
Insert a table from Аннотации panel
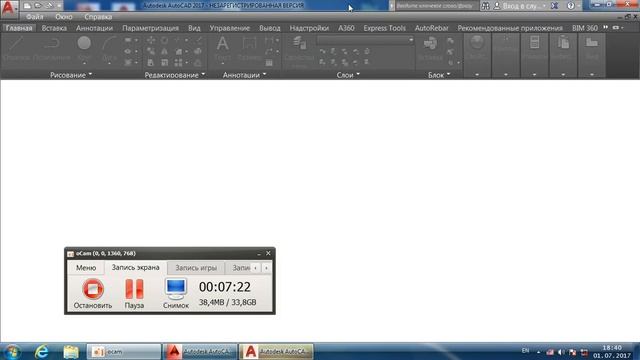[x=269, y=63]
